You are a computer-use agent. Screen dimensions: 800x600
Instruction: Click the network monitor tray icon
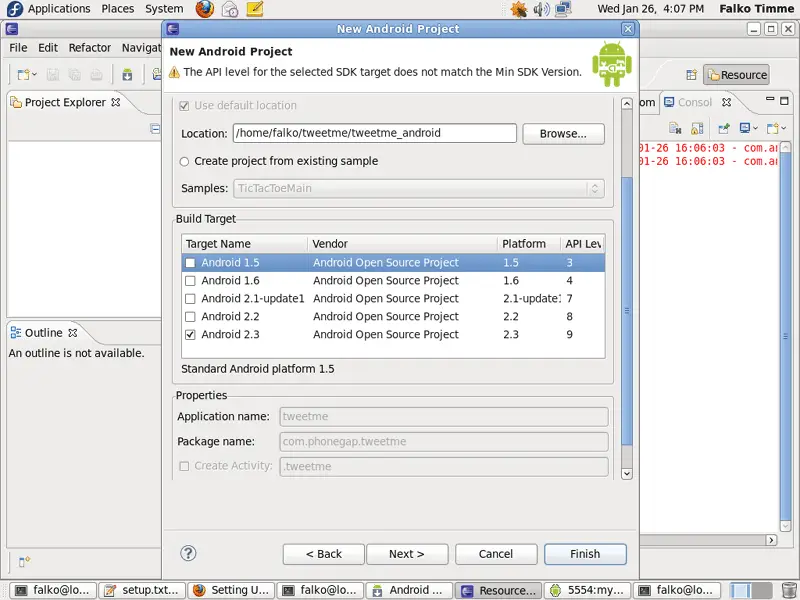coord(563,9)
